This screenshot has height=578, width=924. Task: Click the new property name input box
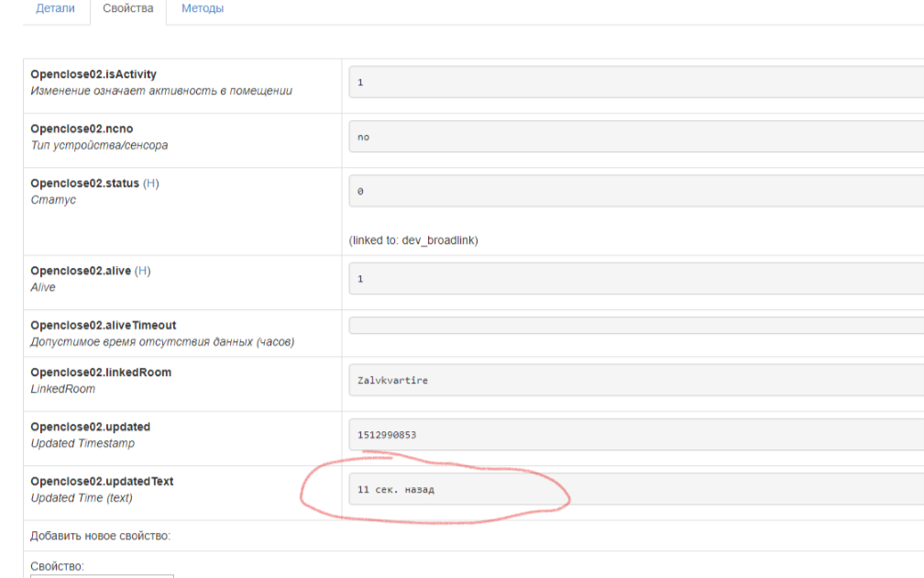point(102,575)
